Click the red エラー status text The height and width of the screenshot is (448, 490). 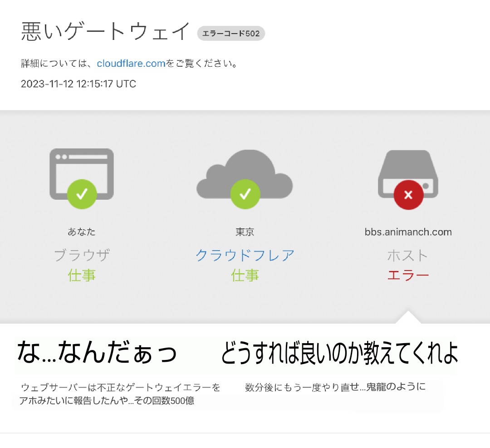pos(408,276)
